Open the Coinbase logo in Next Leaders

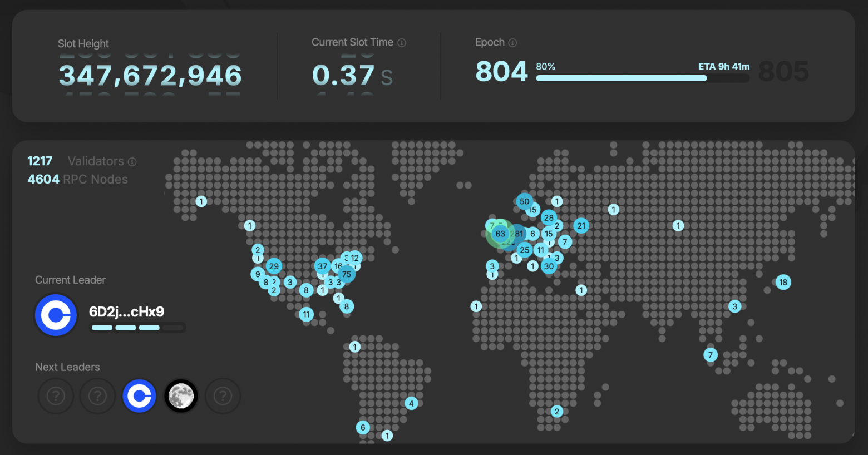(x=139, y=396)
